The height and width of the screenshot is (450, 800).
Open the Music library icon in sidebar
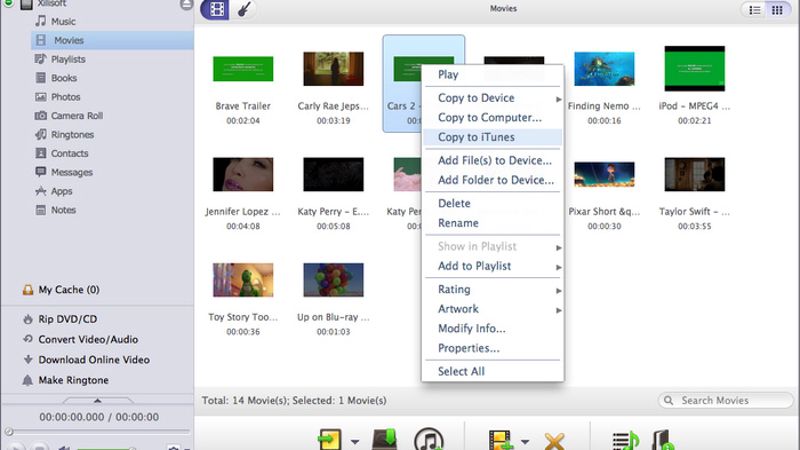point(40,21)
